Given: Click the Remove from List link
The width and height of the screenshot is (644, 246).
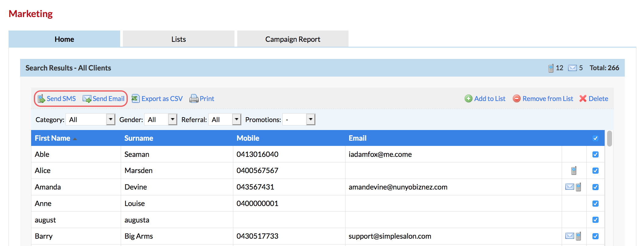Looking at the screenshot, I should 548,99.
